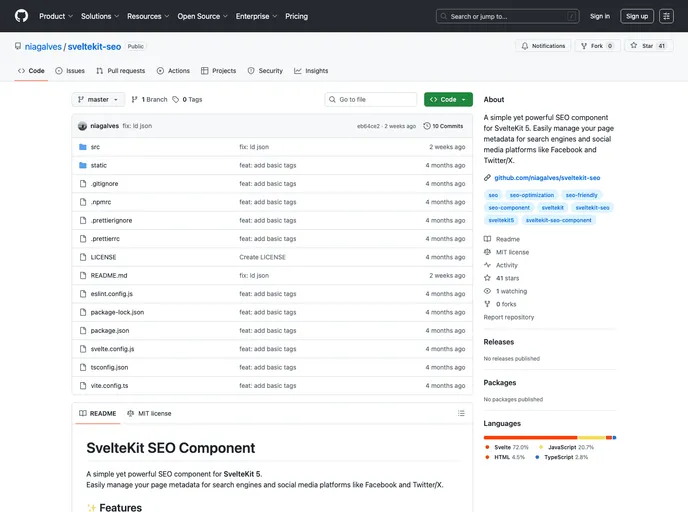Switch to the Actions tab

click(x=173, y=71)
